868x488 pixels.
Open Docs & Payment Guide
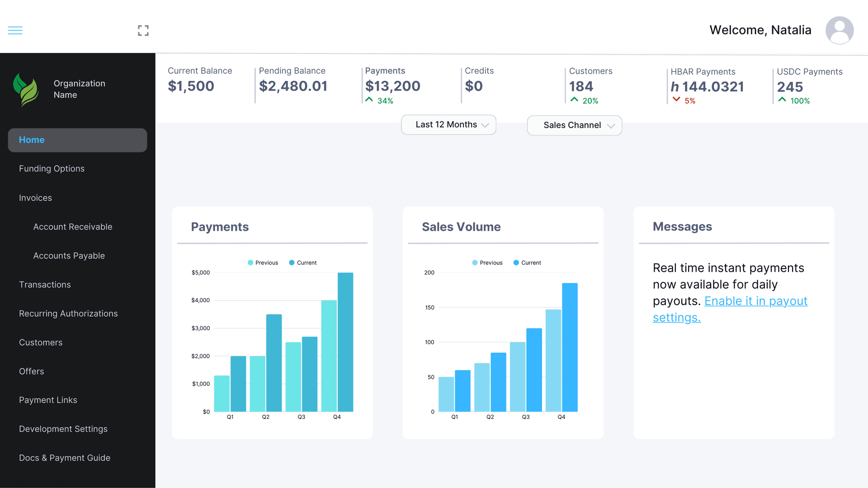click(65, 458)
